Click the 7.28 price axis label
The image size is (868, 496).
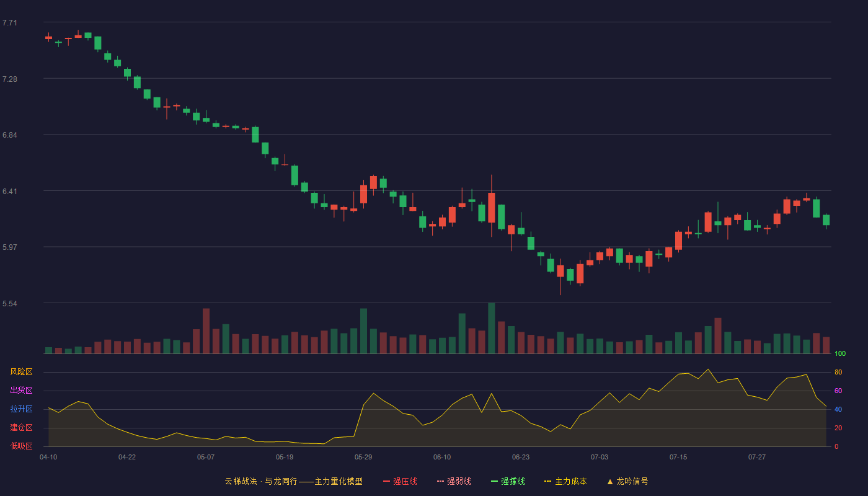pos(10,79)
